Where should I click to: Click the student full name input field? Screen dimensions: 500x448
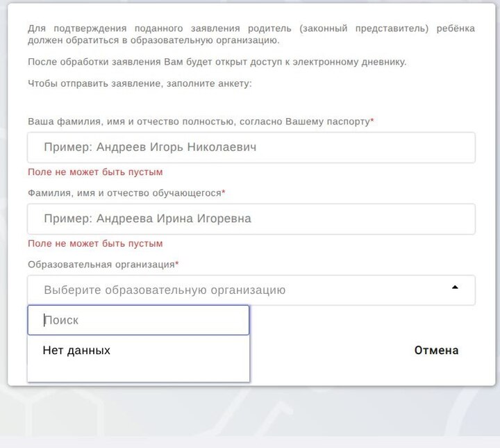pyautogui.click(x=251, y=219)
